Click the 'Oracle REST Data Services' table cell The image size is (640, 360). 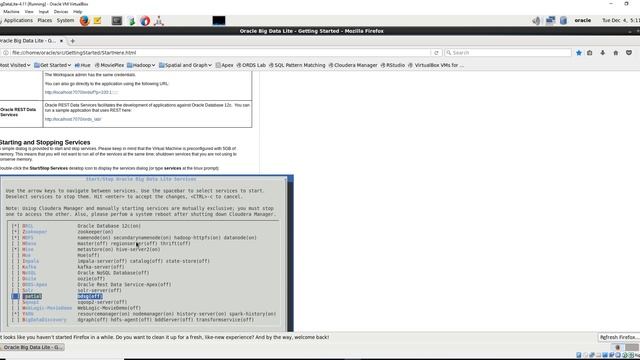click(x=21, y=114)
